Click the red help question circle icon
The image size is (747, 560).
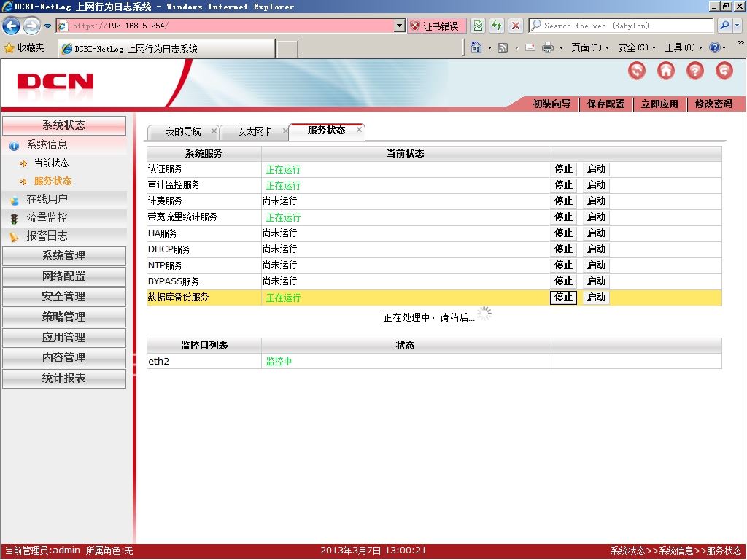[695, 71]
